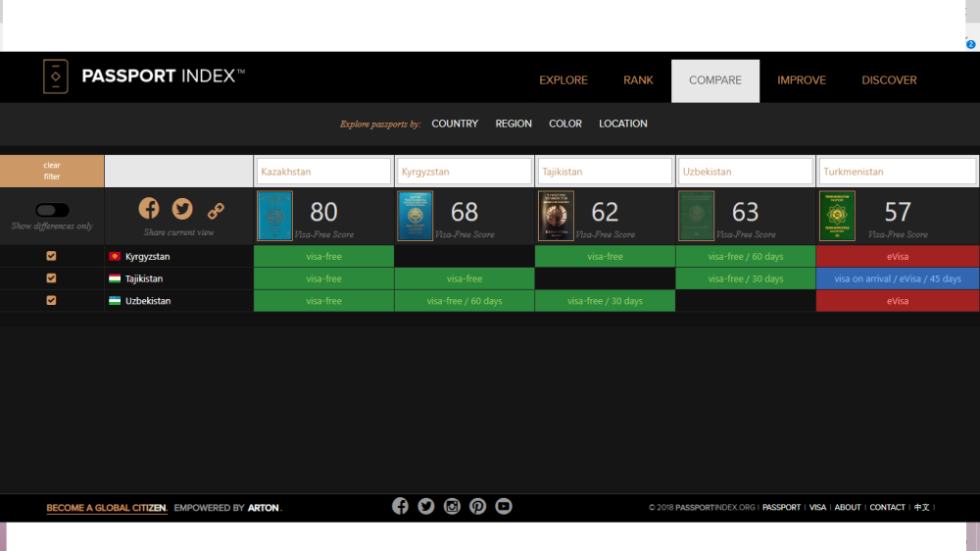Open the RANK menu
The height and width of the screenshot is (551, 980).
click(x=638, y=80)
